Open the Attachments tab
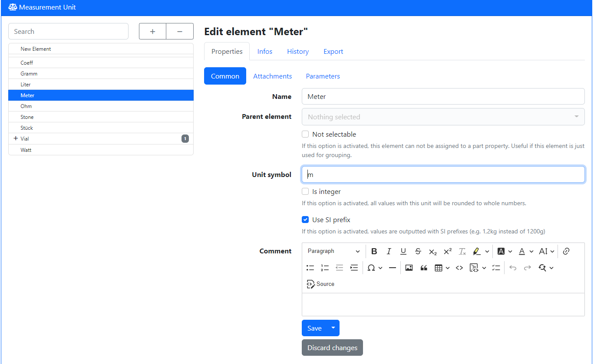The image size is (594, 364). [272, 76]
